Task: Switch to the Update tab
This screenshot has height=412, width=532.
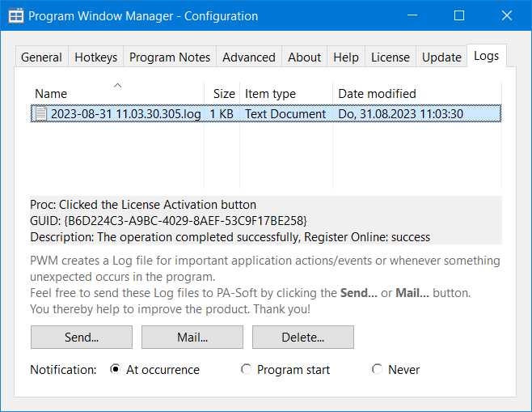Action: [x=441, y=57]
